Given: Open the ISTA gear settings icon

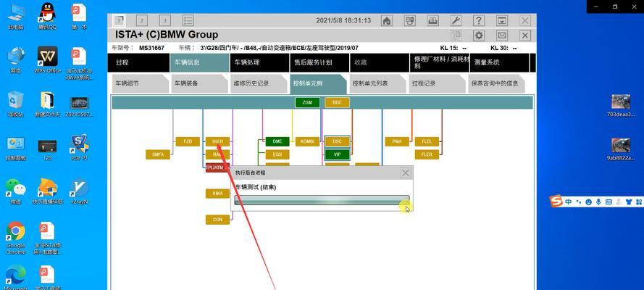Looking at the screenshot, I should click(479, 36).
